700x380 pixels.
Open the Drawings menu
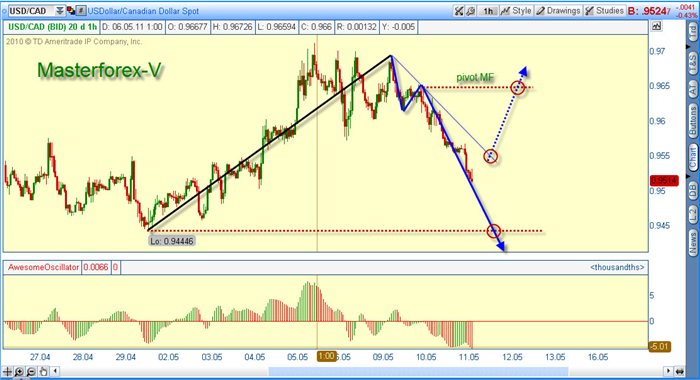point(558,11)
